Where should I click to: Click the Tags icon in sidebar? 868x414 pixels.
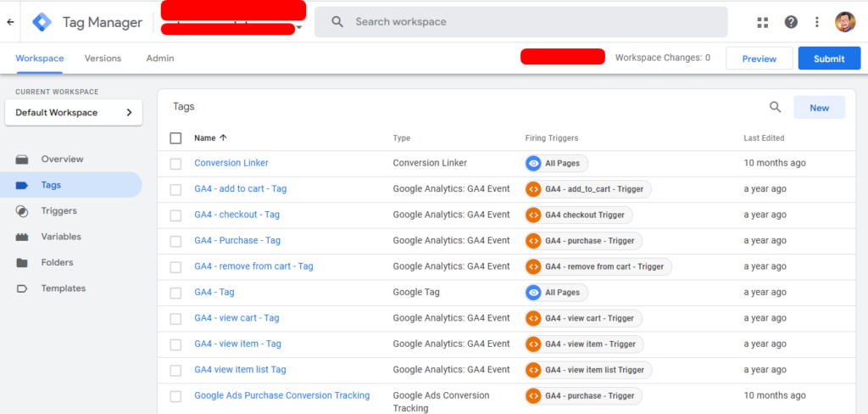click(x=22, y=185)
